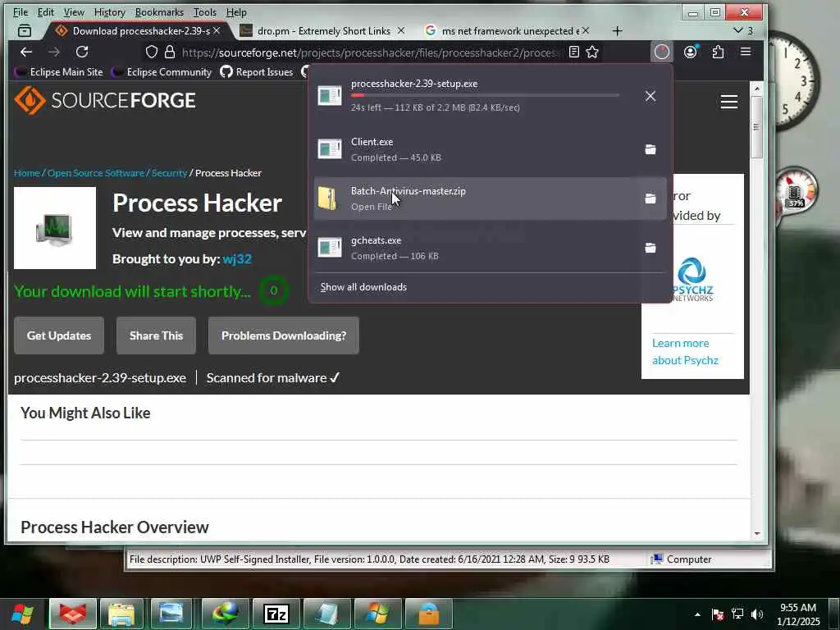Click the scrollbar down arrow

pyautogui.click(x=757, y=533)
